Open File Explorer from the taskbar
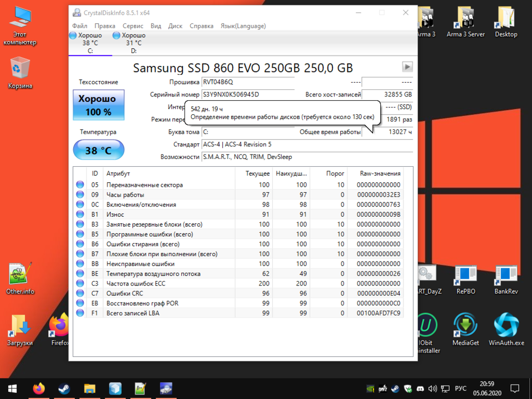This screenshot has width=532, height=399. coord(90,388)
